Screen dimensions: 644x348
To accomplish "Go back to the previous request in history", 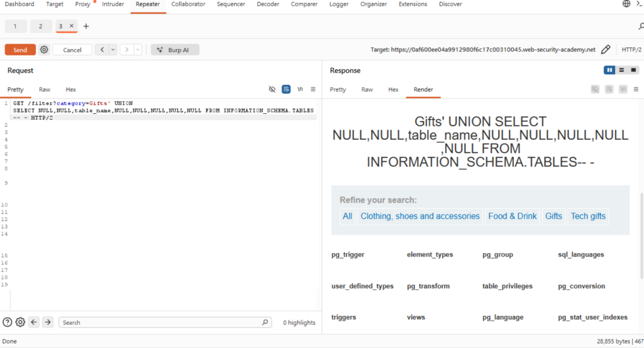I will (x=103, y=50).
